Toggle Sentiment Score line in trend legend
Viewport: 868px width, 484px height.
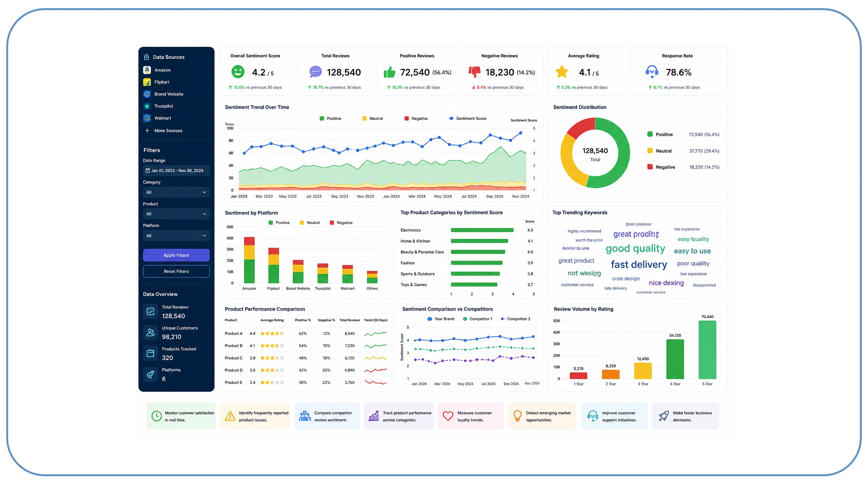click(x=467, y=119)
